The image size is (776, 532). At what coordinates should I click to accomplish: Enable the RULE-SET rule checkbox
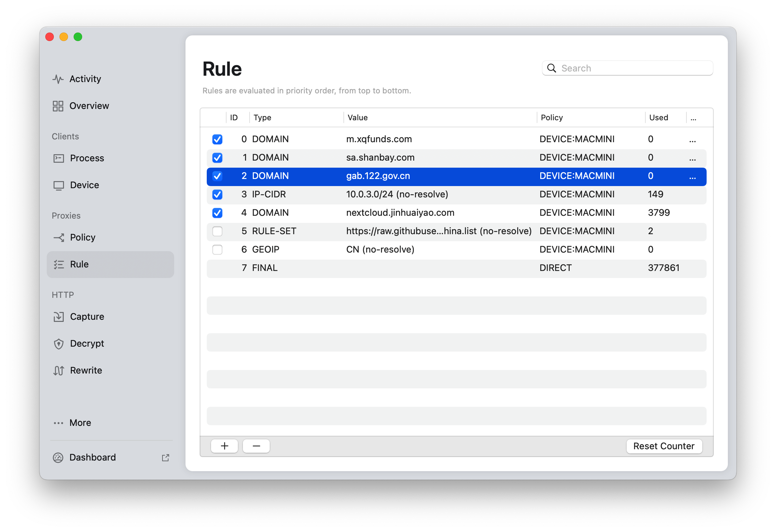click(x=217, y=231)
